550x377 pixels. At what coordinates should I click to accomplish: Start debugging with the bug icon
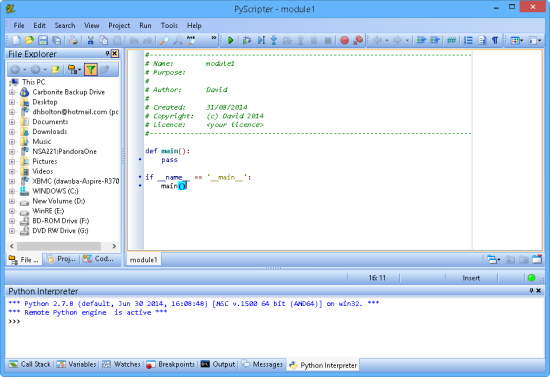247,41
